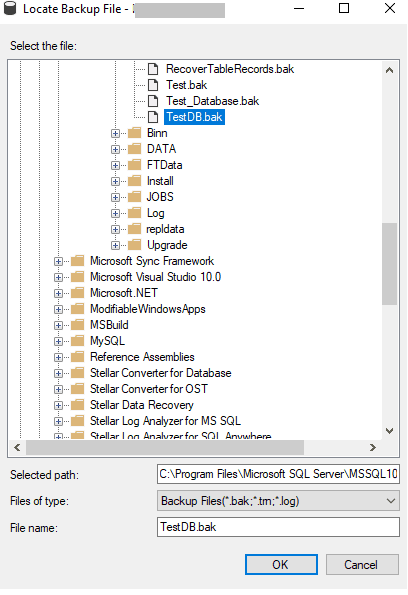
Task: Click the scroll down arrow in the tree
Action: 389,431
